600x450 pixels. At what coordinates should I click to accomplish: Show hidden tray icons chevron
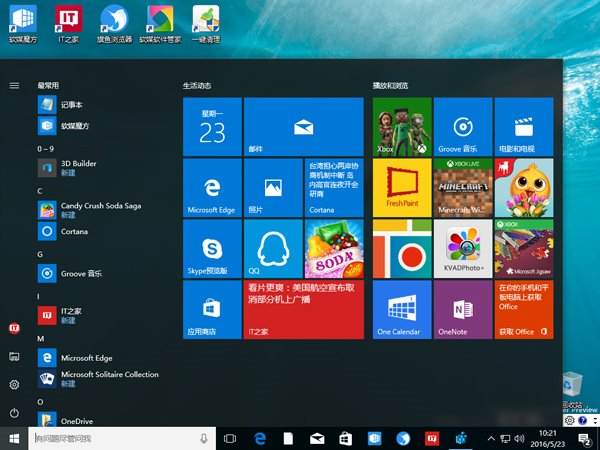click(x=491, y=439)
